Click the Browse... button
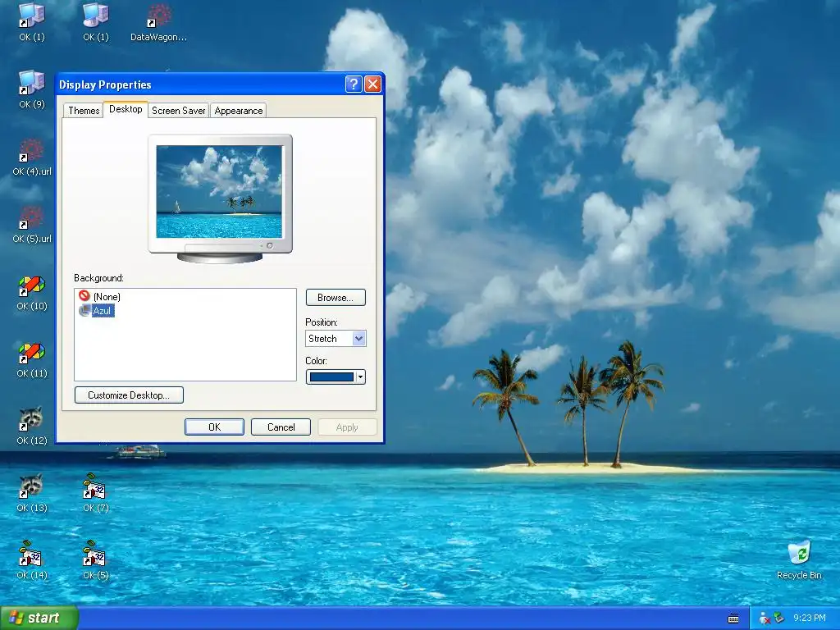The width and height of the screenshot is (840, 630). point(336,297)
